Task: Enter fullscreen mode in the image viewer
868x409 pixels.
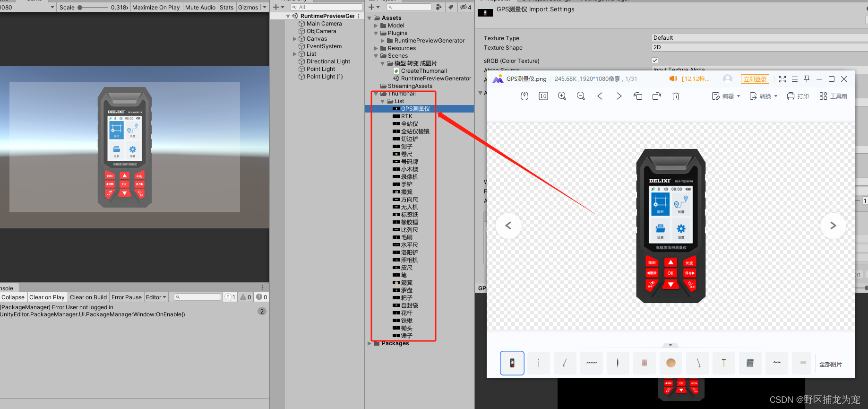Action: 782,79
